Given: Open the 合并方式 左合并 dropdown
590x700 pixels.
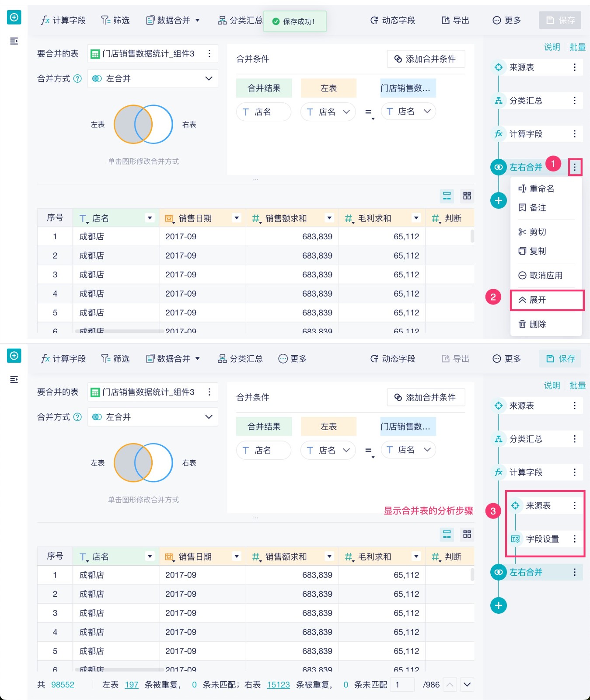Looking at the screenshot, I should [153, 79].
